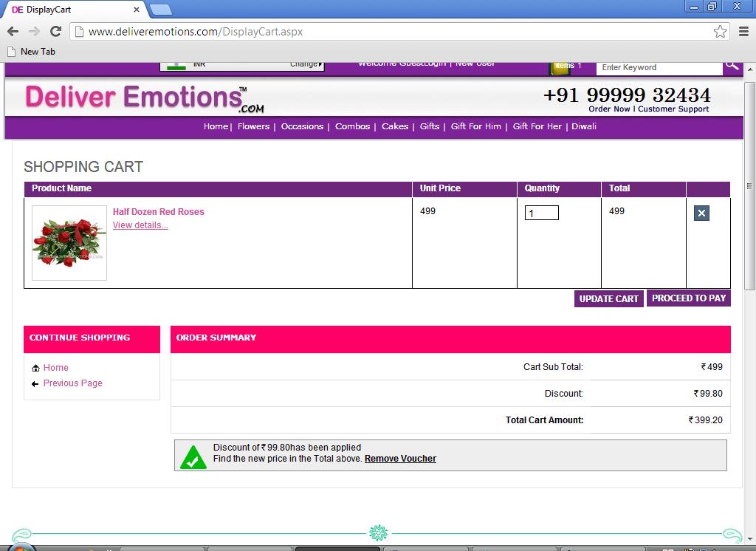Bookmark page with star icon

[x=720, y=31]
